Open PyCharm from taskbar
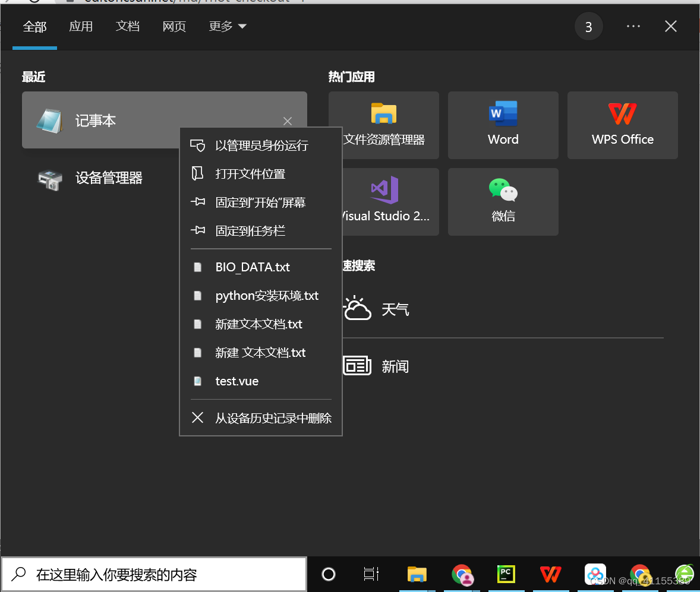 point(506,574)
